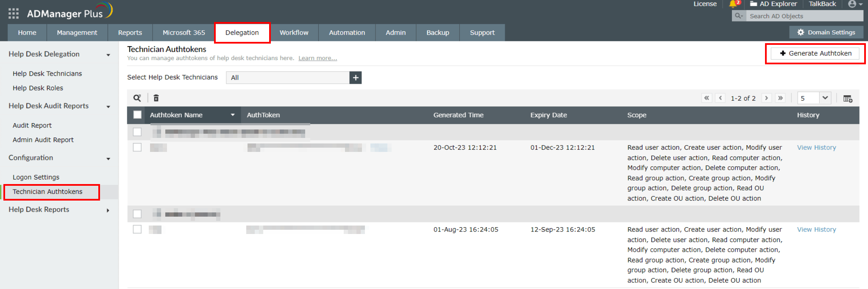Open Admin Audit Report in sidebar

pos(43,140)
